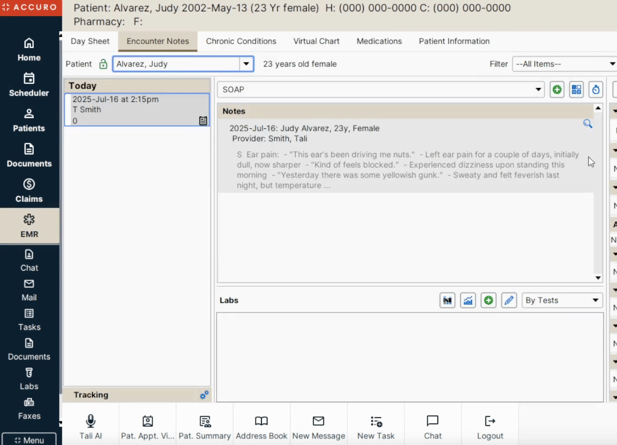The width and height of the screenshot is (617, 445).
Task: Open Tracking panel settings gear icon
Action: tap(204, 395)
